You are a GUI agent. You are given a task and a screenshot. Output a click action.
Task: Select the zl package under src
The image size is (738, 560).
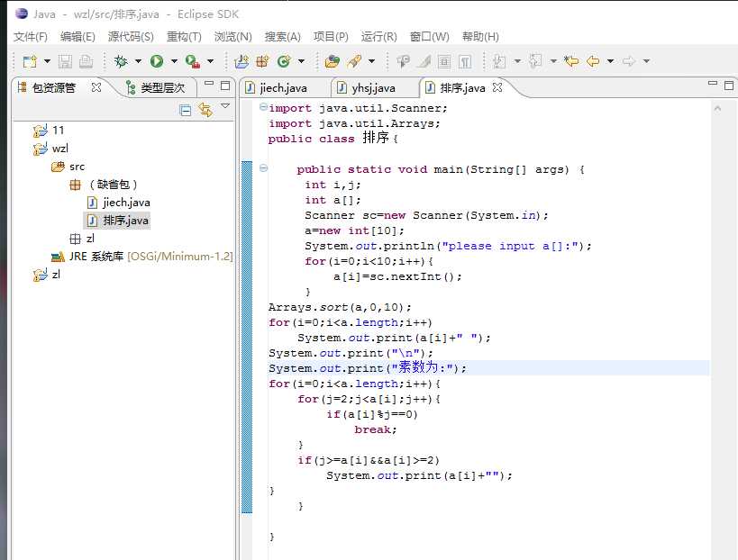(82, 239)
